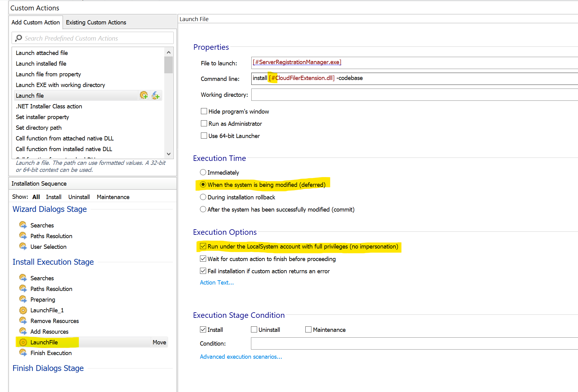Uncheck Install stage condition

coord(203,329)
